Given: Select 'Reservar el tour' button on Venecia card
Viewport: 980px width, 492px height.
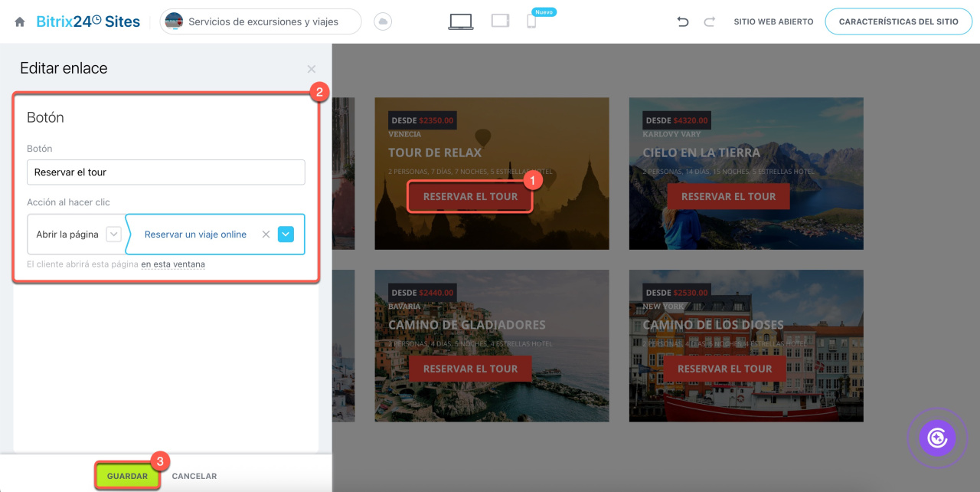Looking at the screenshot, I should pyautogui.click(x=470, y=197).
